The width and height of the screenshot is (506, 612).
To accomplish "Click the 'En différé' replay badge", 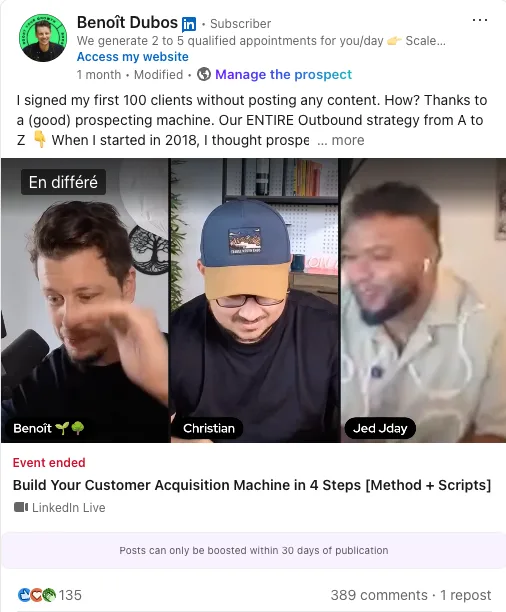I will pyautogui.click(x=63, y=182).
